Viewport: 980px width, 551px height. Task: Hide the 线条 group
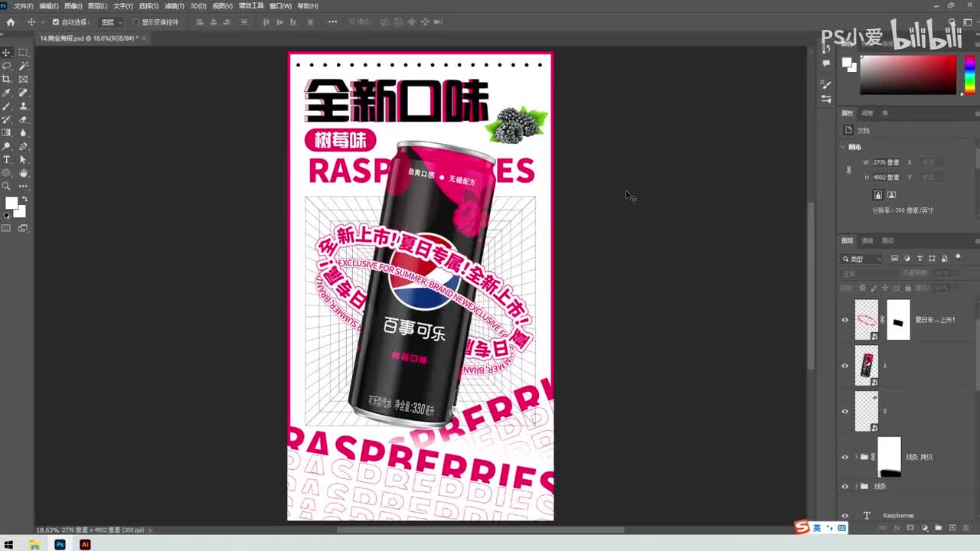pyautogui.click(x=845, y=486)
